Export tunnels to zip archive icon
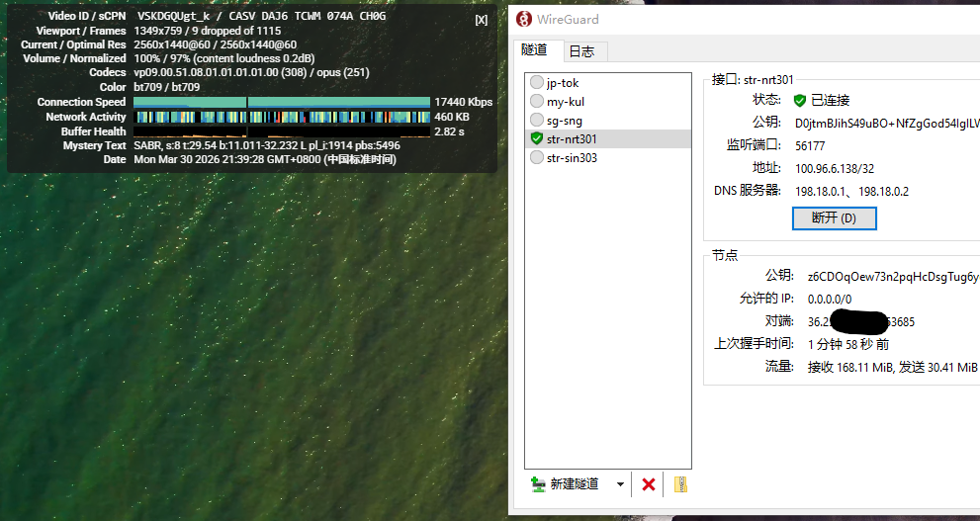This screenshot has height=521, width=980. coord(680,484)
